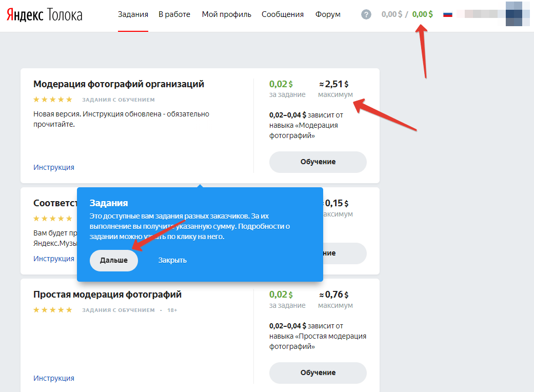Screen dimensions: 534x392
Task: Click the gray 0,00 $ blocked balance
Action: 391,14
